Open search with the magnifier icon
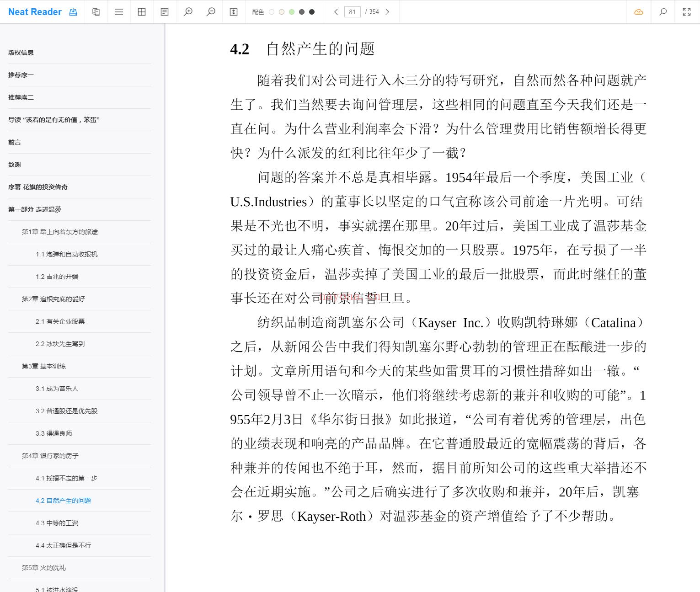This screenshot has height=592, width=700. [663, 12]
